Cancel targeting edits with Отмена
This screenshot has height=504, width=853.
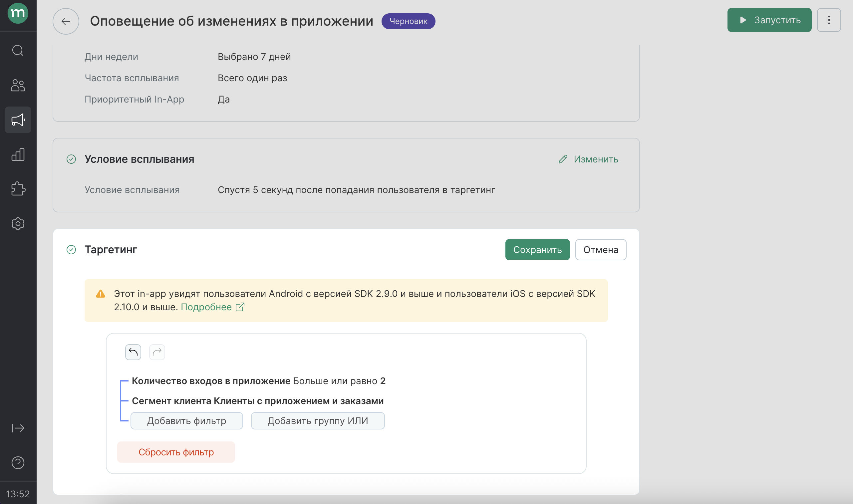pos(600,250)
